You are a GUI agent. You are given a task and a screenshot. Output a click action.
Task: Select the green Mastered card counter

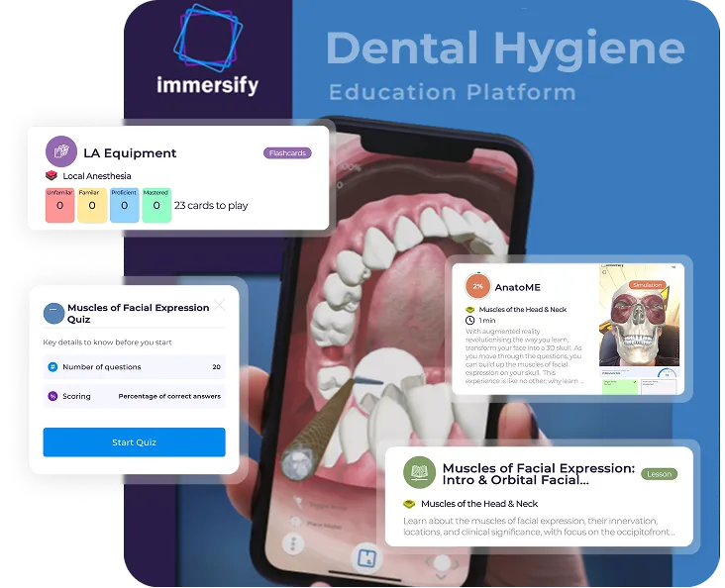156,205
